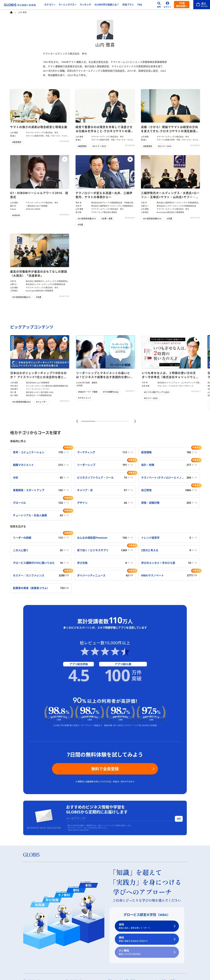Open the ランキング menu item
This screenshot has height=980, width=210.
point(85,5)
